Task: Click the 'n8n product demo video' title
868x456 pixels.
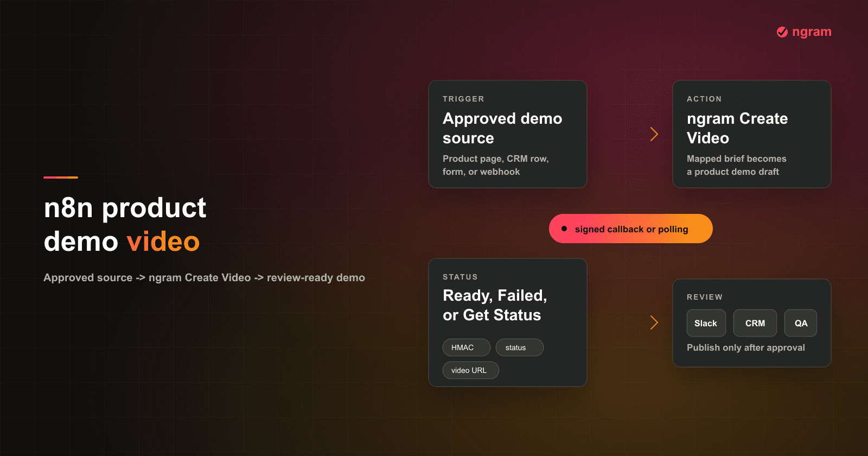Action: (125, 224)
